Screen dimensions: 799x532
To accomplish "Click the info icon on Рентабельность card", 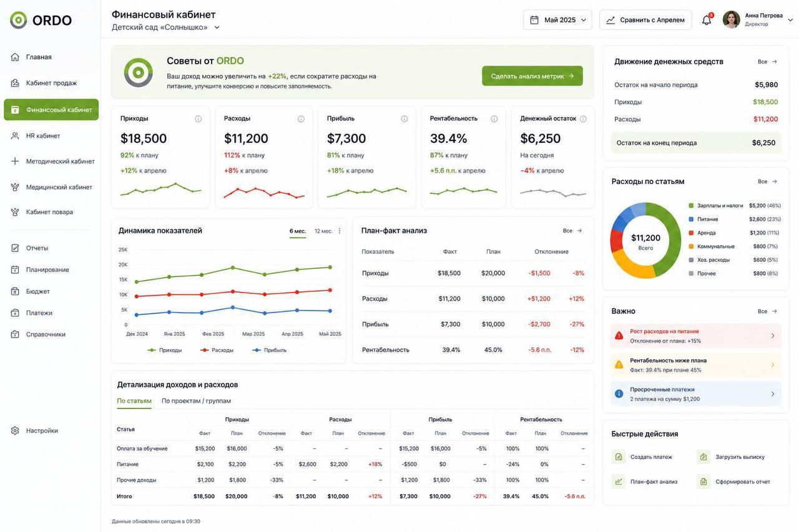I will click(494, 118).
